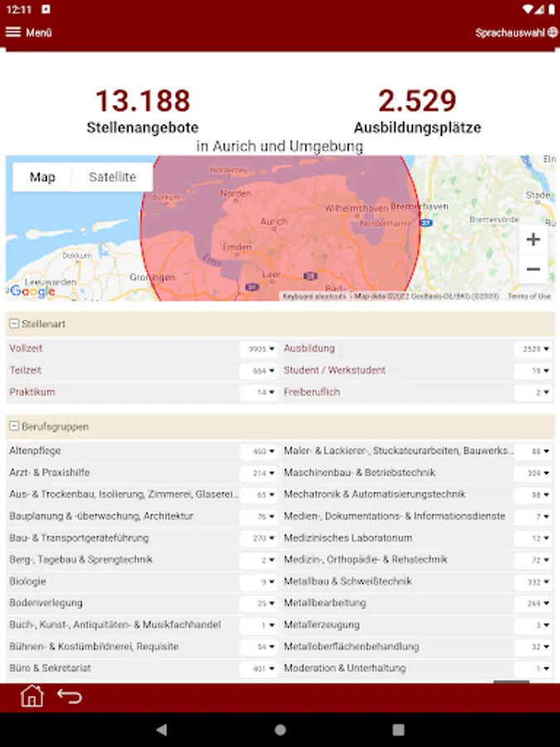Click Maler- & Lackierer-, Stuckateurarbeiten row
The height and width of the screenshot is (747, 560).
tap(398, 451)
